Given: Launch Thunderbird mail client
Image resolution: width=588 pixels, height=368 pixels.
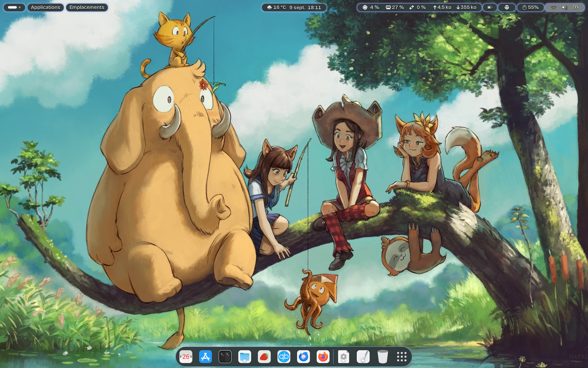Looking at the screenshot, I should point(303,357).
